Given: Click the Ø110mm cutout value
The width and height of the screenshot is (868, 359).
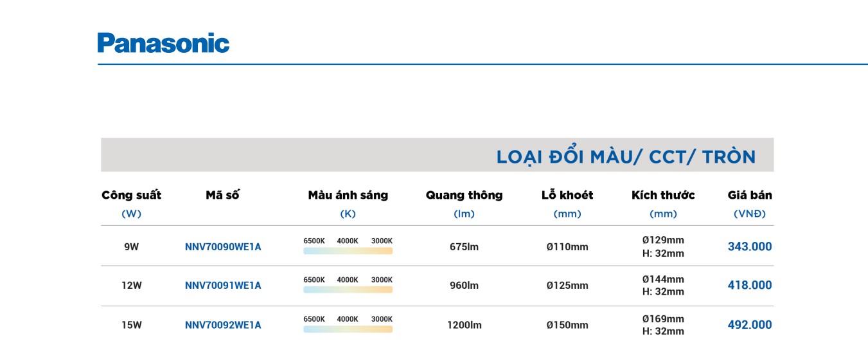Looking at the screenshot, I should tap(567, 246).
